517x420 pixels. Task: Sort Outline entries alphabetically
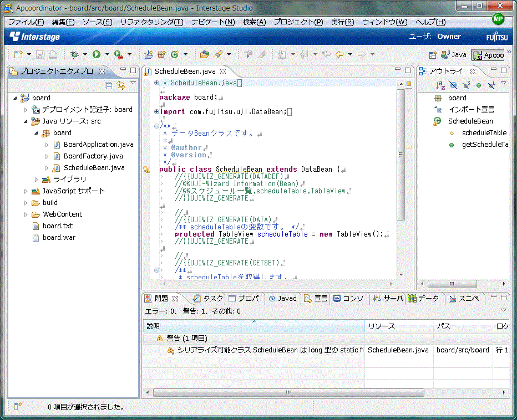(440, 86)
